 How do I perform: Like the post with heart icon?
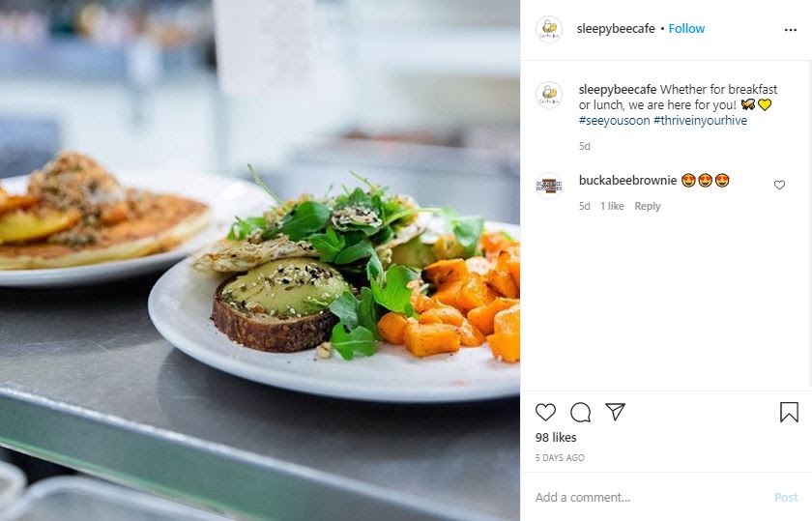545,412
